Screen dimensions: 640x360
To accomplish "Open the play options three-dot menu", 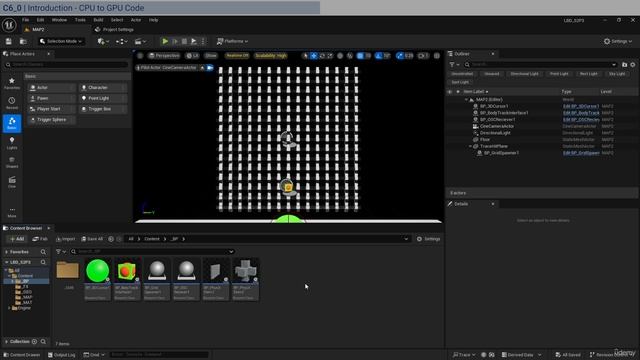I will pyautogui.click(x=203, y=41).
